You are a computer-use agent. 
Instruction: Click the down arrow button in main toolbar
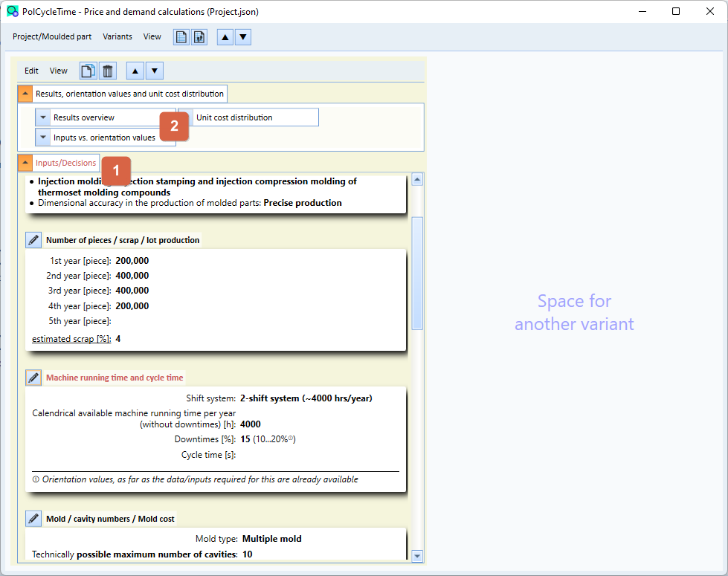tap(243, 37)
